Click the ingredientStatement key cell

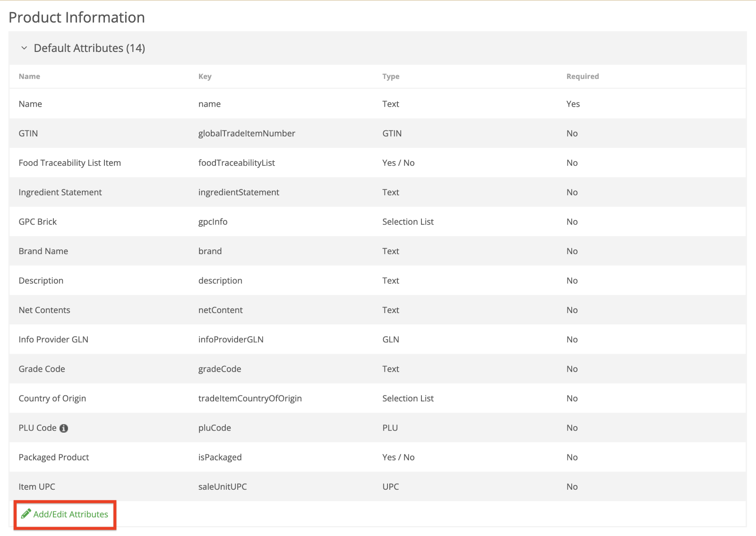239,192
